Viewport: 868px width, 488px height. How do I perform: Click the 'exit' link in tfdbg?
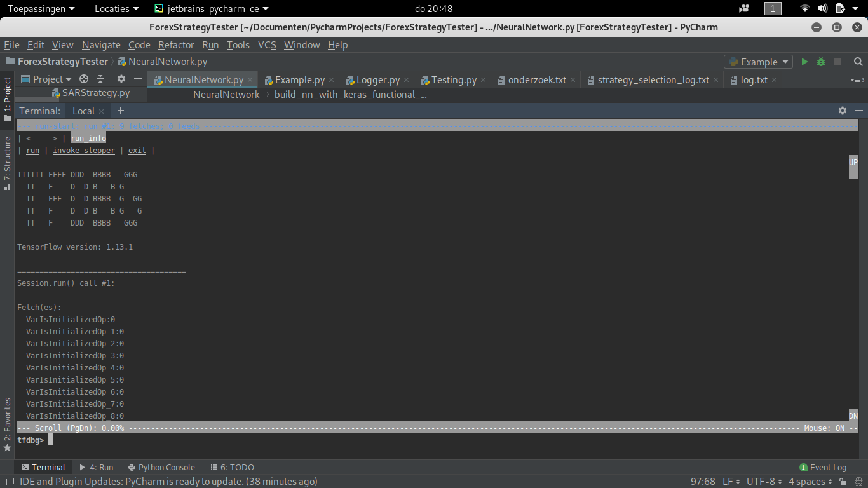[x=137, y=151]
